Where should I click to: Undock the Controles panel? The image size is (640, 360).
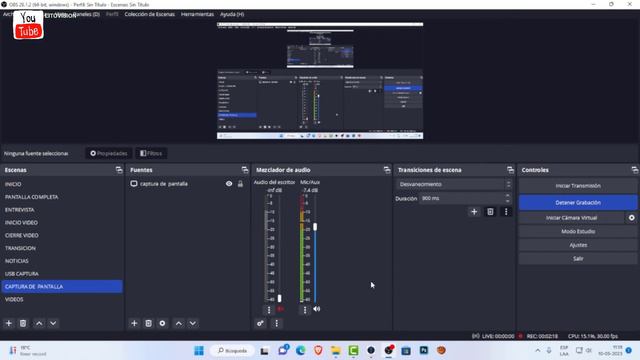(x=635, y=170)
